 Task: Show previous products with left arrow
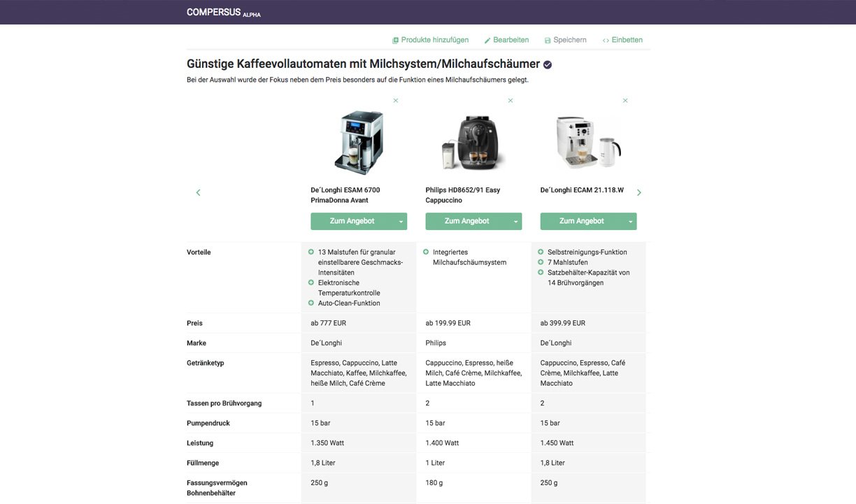coord(198,192)
